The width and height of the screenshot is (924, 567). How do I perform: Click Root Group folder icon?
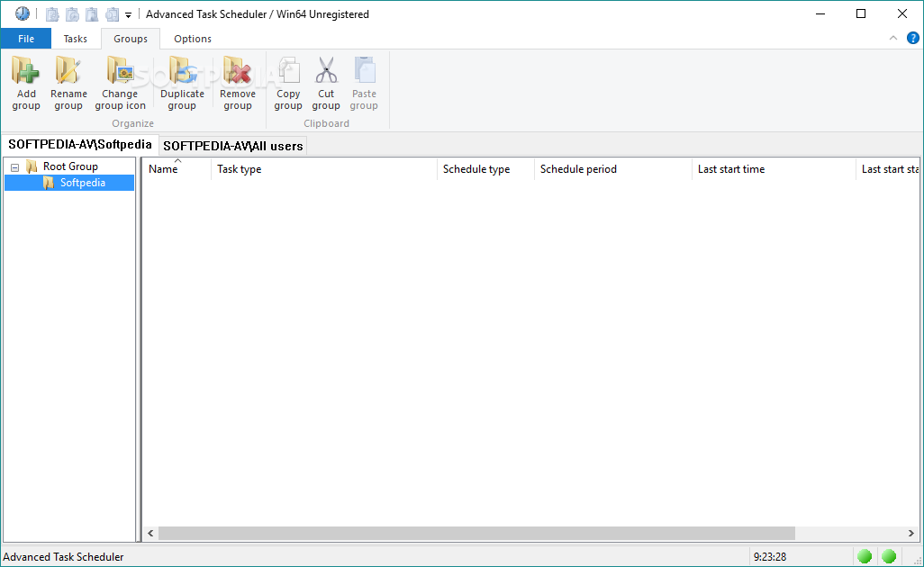(x=32, y=166)
